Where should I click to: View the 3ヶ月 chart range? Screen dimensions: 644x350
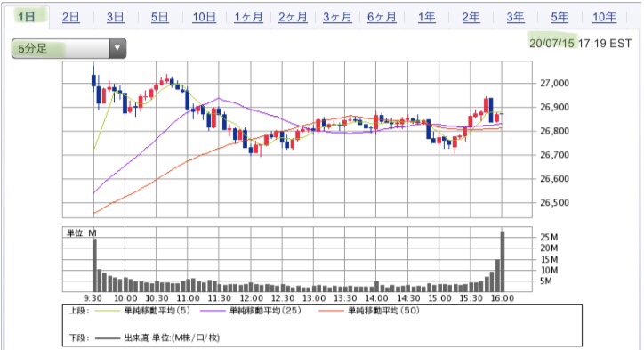[337, 17]
